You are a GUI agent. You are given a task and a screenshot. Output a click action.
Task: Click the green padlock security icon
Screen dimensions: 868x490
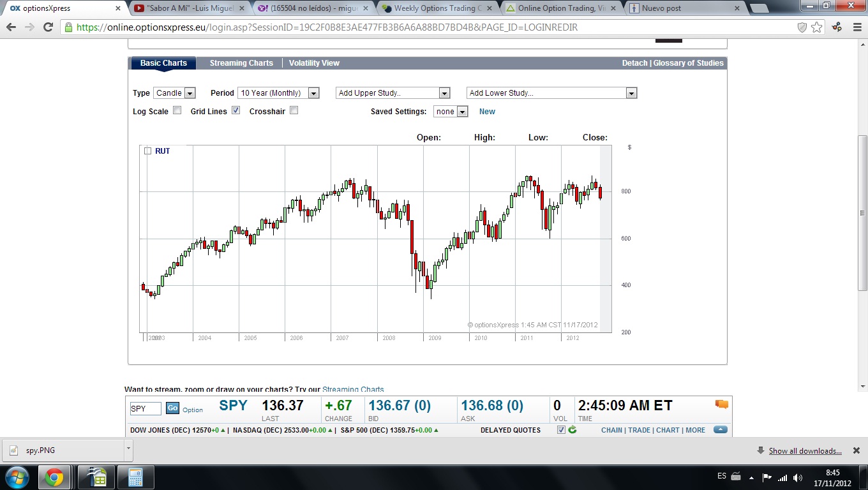[68, 27]
